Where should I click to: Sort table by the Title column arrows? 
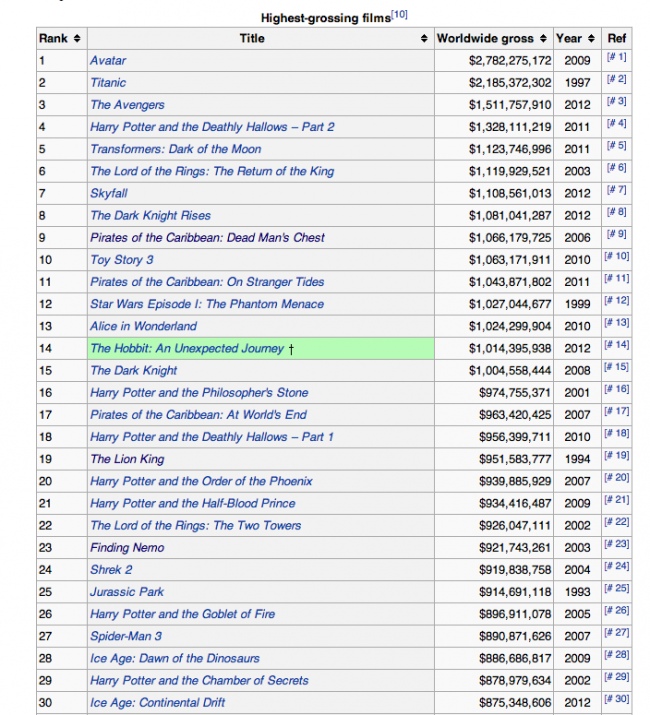point(424,38)
